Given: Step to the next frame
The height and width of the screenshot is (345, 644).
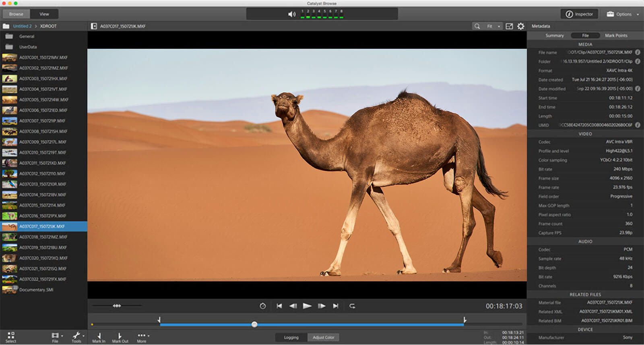Looking at the screenshot, I should (x=321, y=306).
